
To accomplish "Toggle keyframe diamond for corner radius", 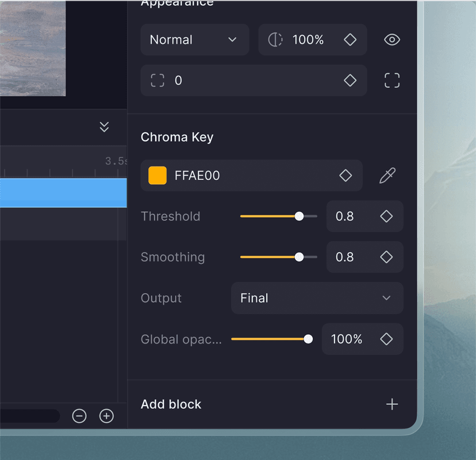I will point(350,80).
